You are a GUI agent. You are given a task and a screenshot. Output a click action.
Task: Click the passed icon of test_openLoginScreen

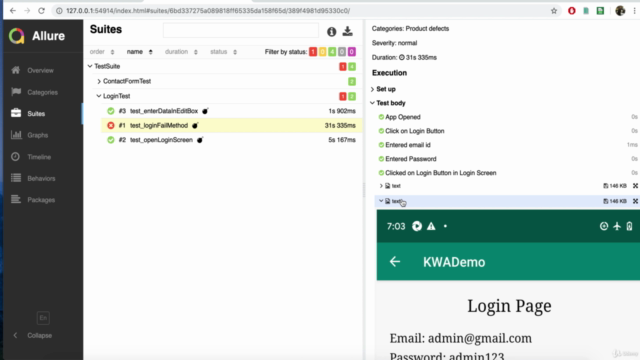(111, 140)
